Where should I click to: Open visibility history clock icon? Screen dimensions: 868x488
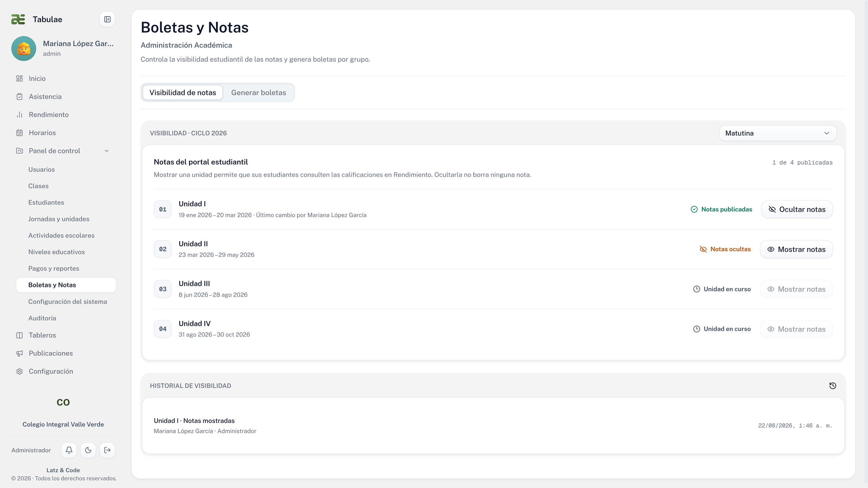(833, 386)
